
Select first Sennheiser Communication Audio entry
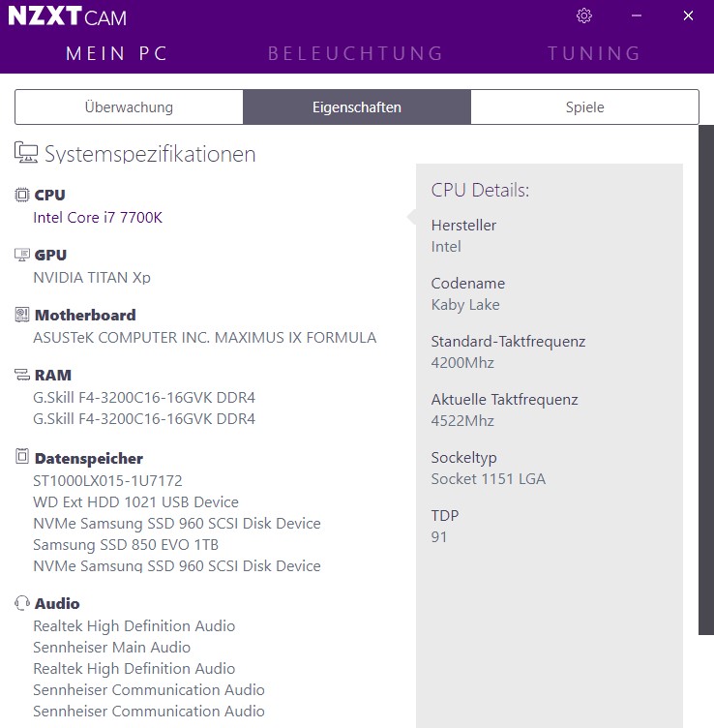click(149, 690)
